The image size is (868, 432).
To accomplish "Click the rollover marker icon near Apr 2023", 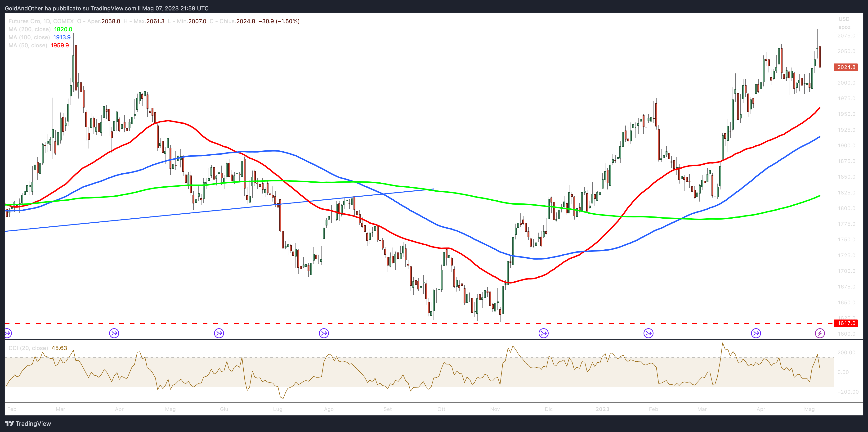I will (756, 333).
